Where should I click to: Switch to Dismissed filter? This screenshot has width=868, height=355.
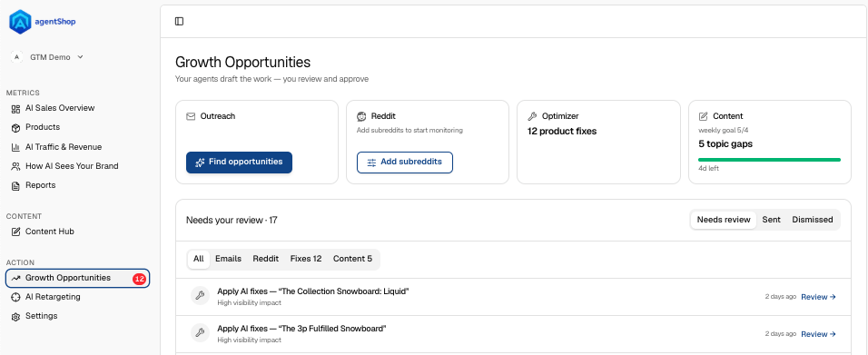[812, 220]
